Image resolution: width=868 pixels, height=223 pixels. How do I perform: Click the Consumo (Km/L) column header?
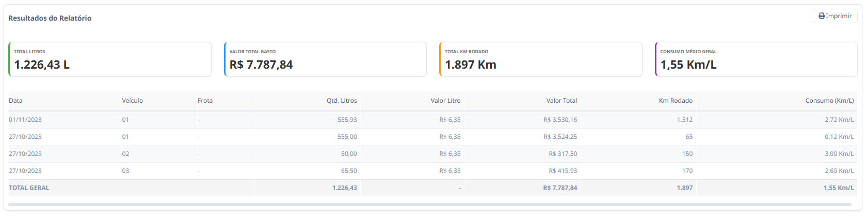coord(830,101)
